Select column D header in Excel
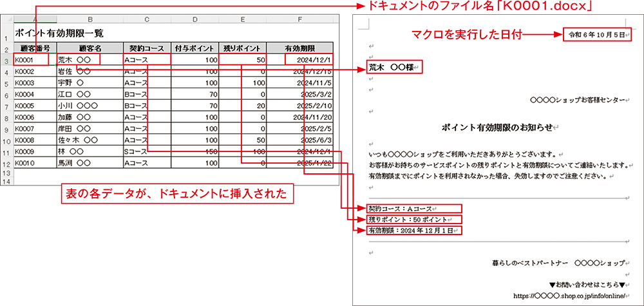This screenshot has width=644, height=306. pos(195,19)
